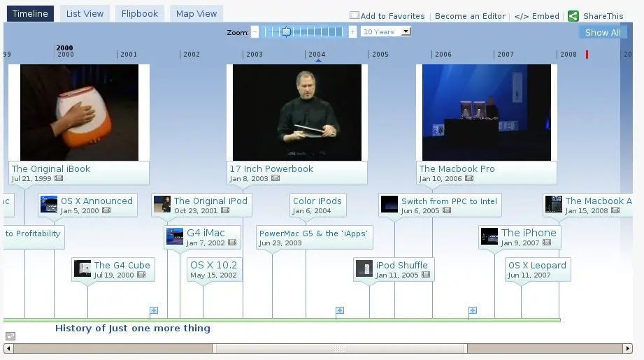The height and width of the screenshot is (360, 644).
Task: Click the red marker on the year axis
Action: 587,55
